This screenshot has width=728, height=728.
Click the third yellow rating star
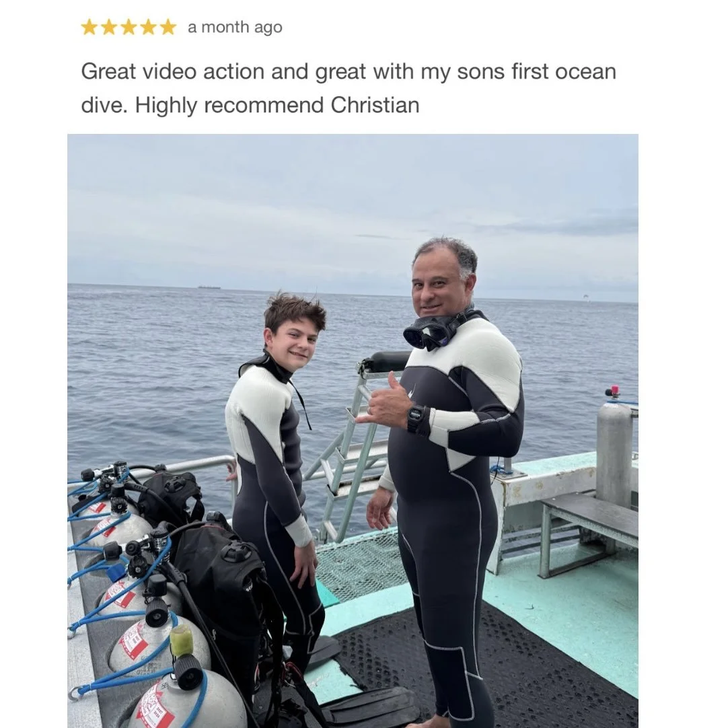129,28
